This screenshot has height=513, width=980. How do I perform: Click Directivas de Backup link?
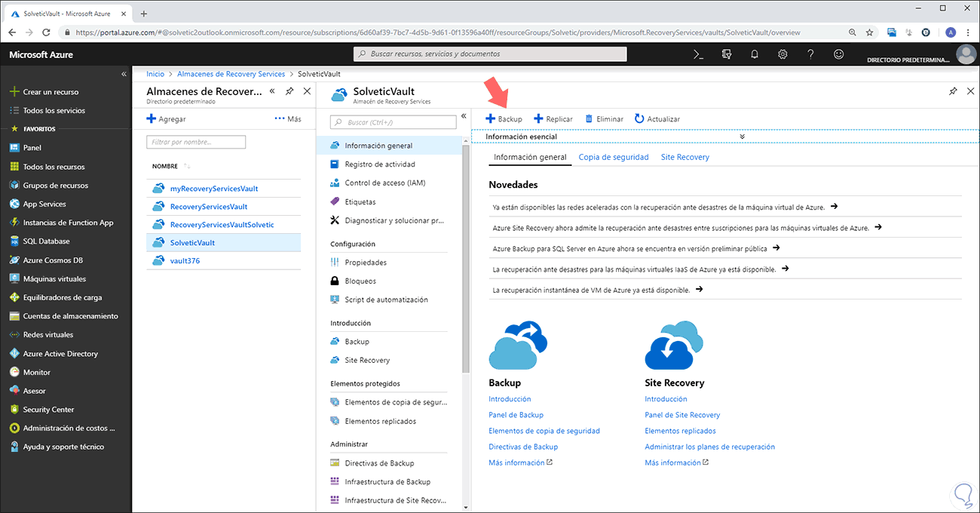(x=523, y=447)
